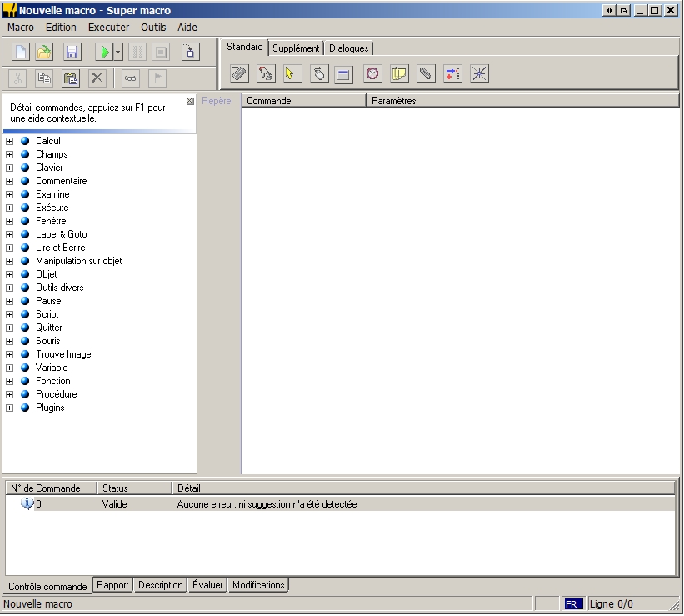The image size is (684, 616).
Task: Click the pause execution toolbar icon
Action: 137,52
